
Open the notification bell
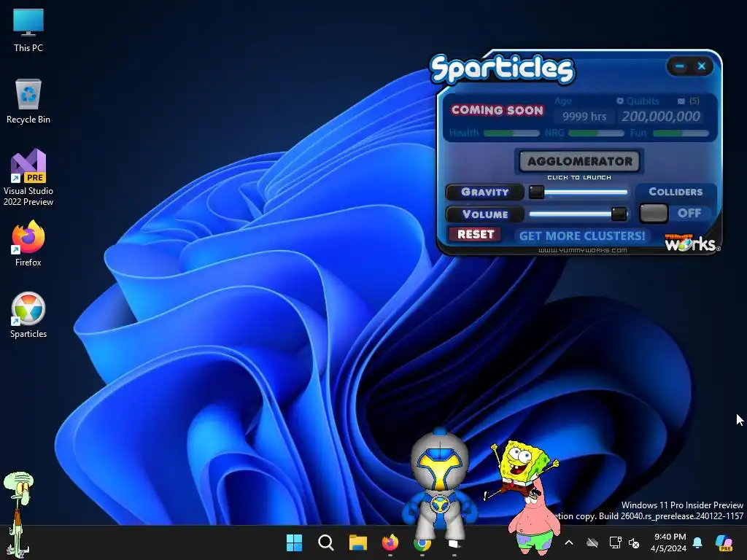(697, 542)
